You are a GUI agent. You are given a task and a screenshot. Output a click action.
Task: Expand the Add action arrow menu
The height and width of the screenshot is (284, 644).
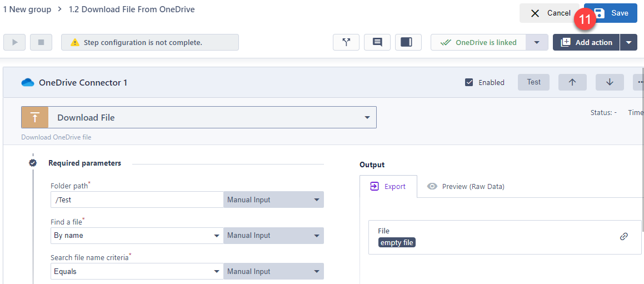(x=628, y=42)
